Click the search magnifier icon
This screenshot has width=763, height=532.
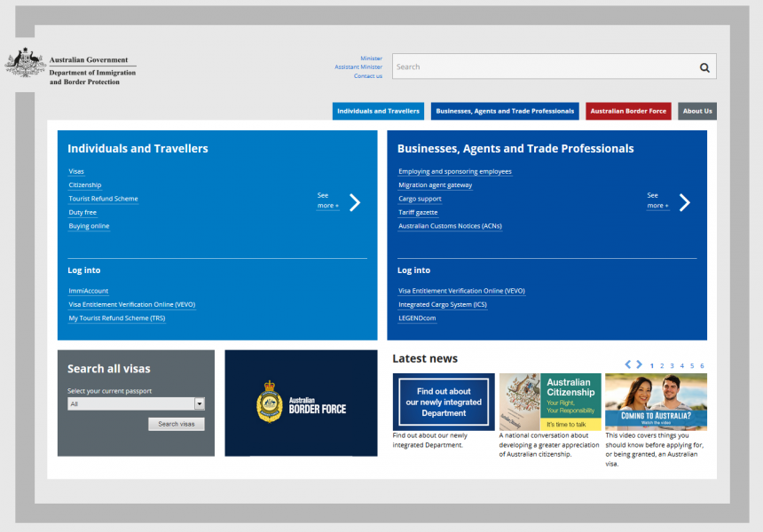tap(704, 67)
